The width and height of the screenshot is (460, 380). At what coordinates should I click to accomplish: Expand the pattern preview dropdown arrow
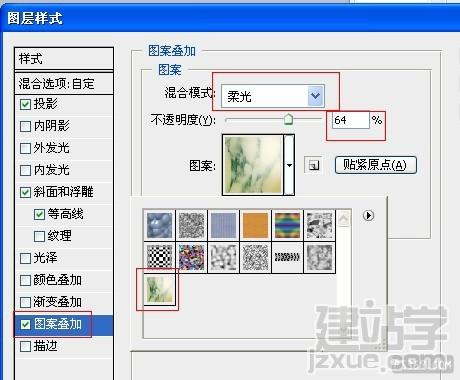pyautogui.click(x=289, y=165)
